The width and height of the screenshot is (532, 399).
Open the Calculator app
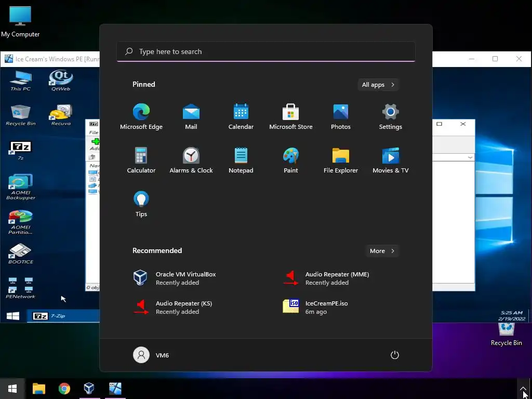141,161
